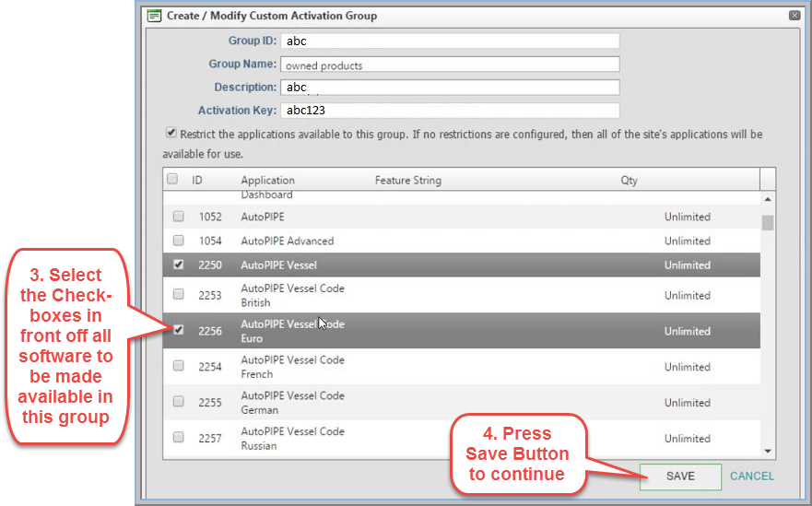The width and height of the screenshot is (812, 506).
Task: Check the Vessel Code French 2254 checkbox
Action: click(178, 366)
